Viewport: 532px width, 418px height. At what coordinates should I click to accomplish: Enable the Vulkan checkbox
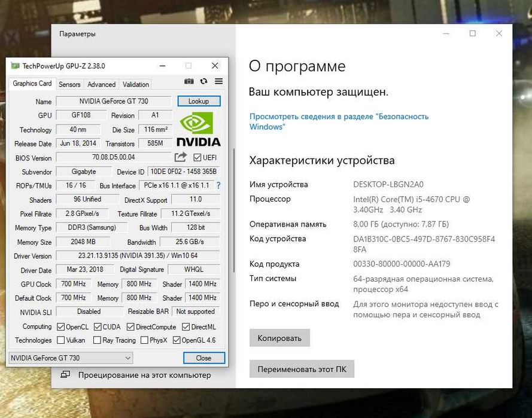[x=60, y=340]
